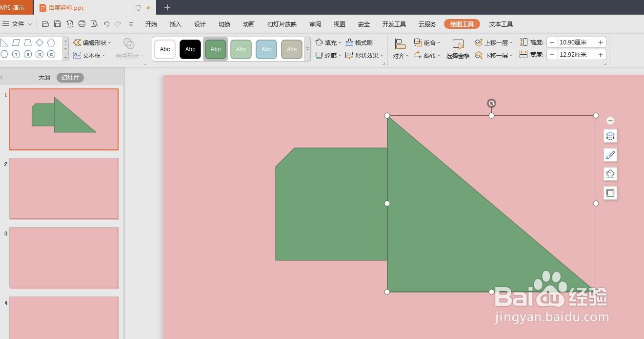Open the Home (开始) tab
Screen dimensions: 644x339
point(151,24)
